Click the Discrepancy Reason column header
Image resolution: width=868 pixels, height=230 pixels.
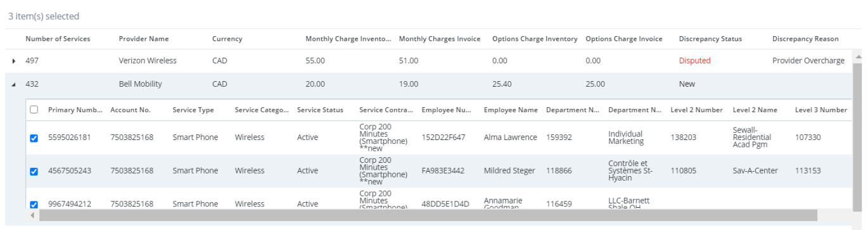(x=805, y=39)
